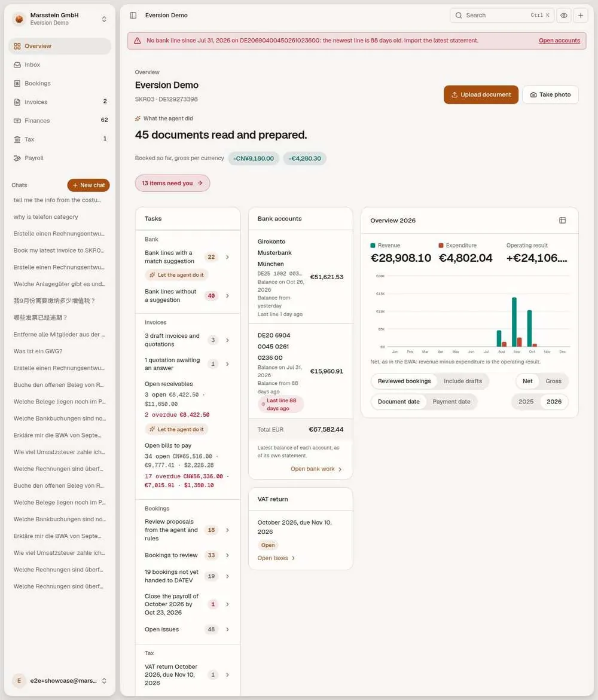Click the user avatar E icon
This screenshot has width=598, height=700.
point(19,680)
